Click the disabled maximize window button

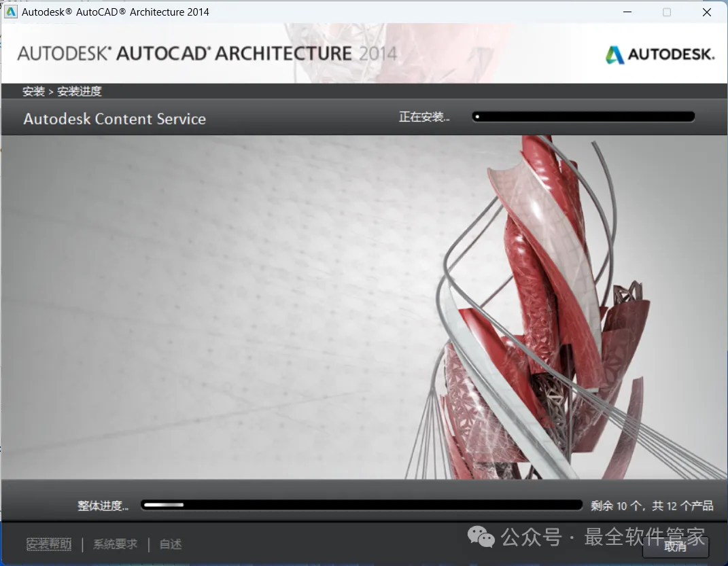click(x=667, y=12)
